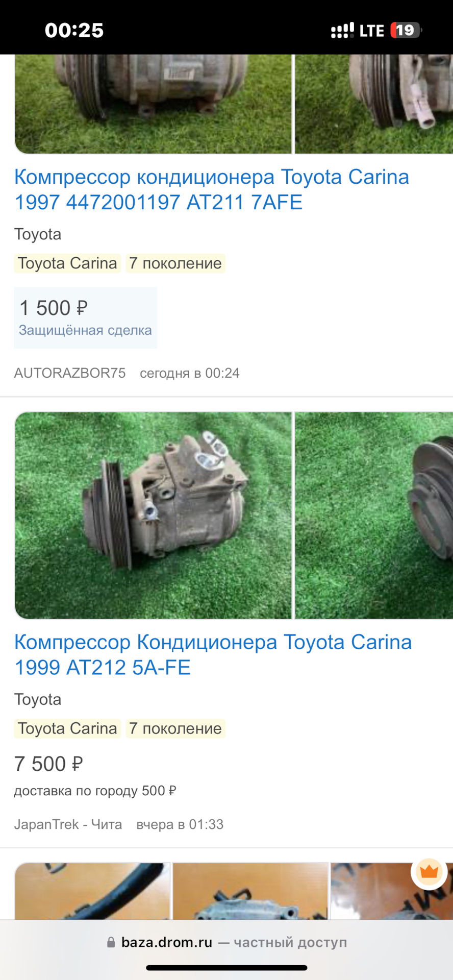
Task: Select the Toyota Carina tag in the first listing
Action: click(x=67, y=263)
